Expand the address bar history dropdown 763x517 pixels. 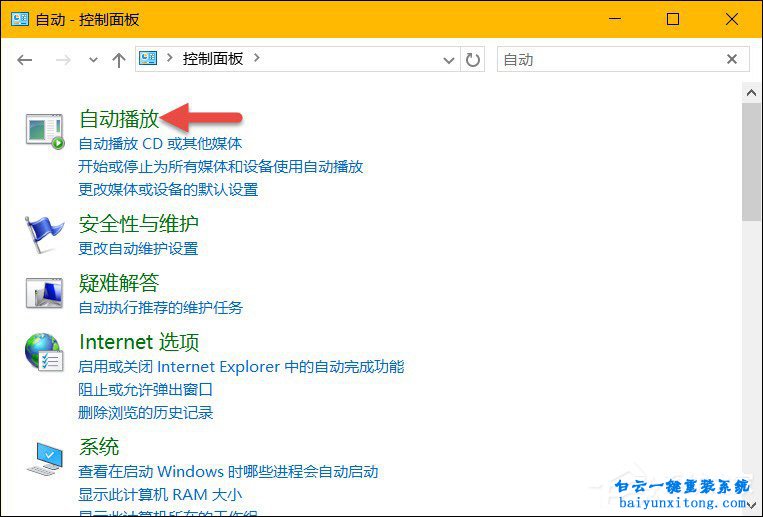449,60
